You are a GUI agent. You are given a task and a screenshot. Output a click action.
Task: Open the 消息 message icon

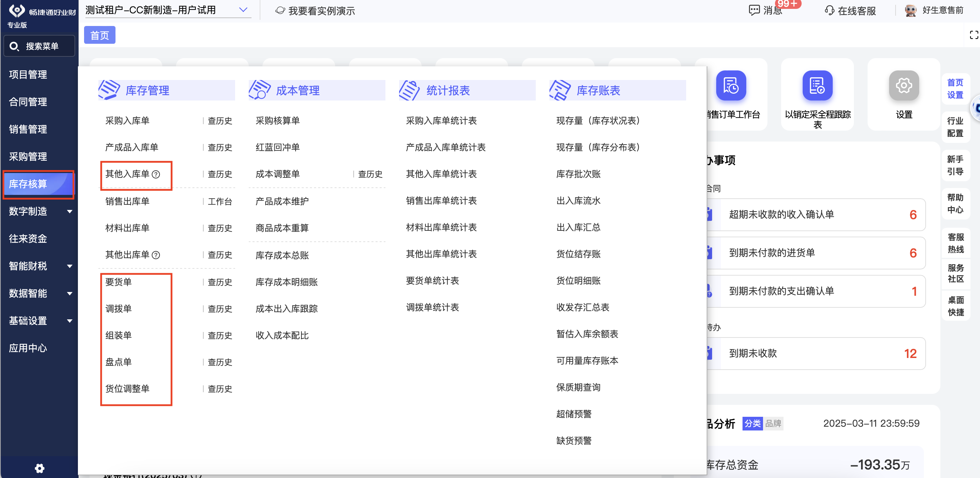point(754,10)
